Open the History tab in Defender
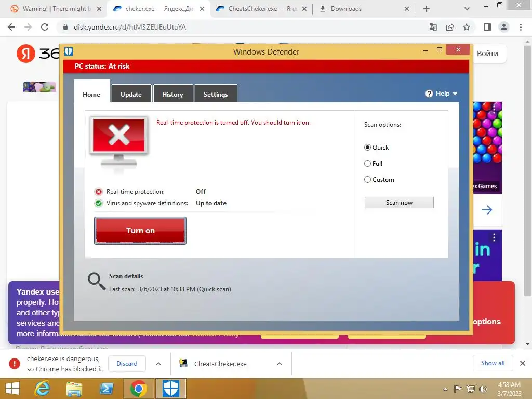 (x=172, y=94)
